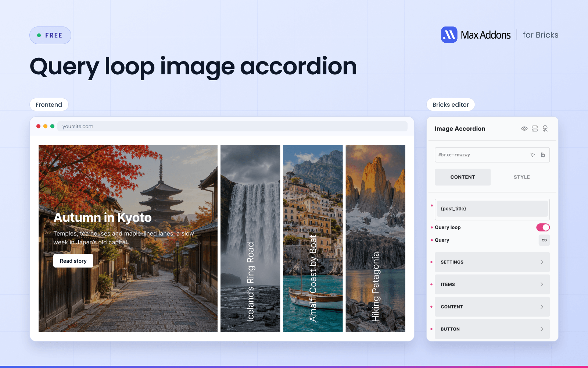Screen dimensions: 588x368
Task: Disable the Query loop toggle switch
Action: pyautogui.click(x=543, y=227)
